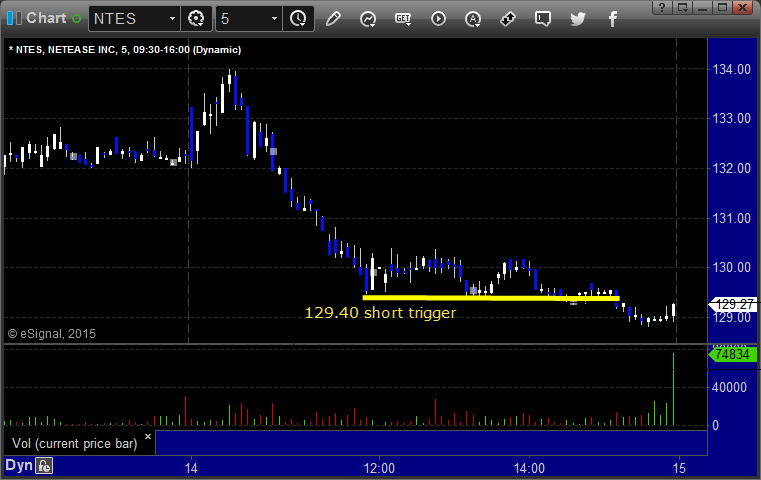Open the interval 5 dropdown
This screenshot has width=761, height=480.
(274, 18)
